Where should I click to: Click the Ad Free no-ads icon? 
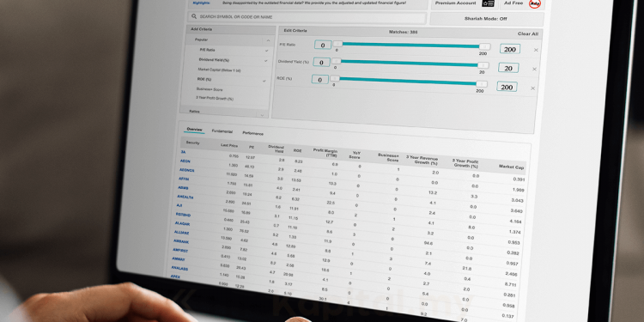[534, 3]
